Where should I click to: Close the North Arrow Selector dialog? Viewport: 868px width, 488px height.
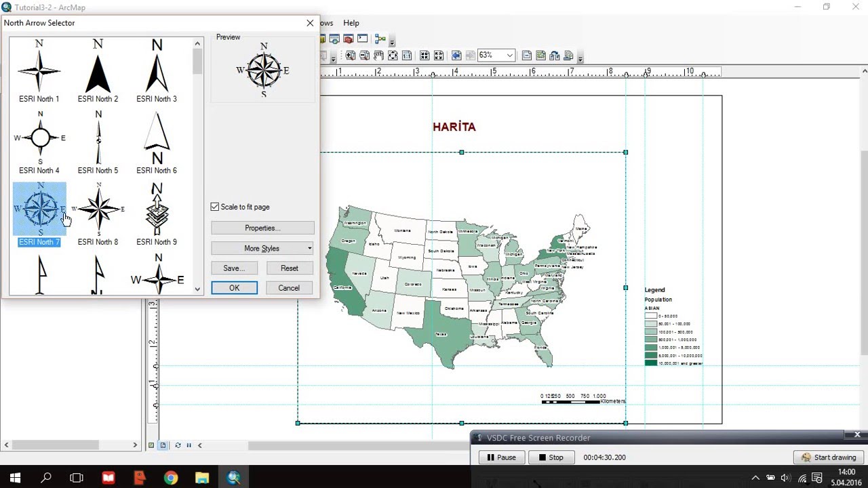tap(310, 23)
